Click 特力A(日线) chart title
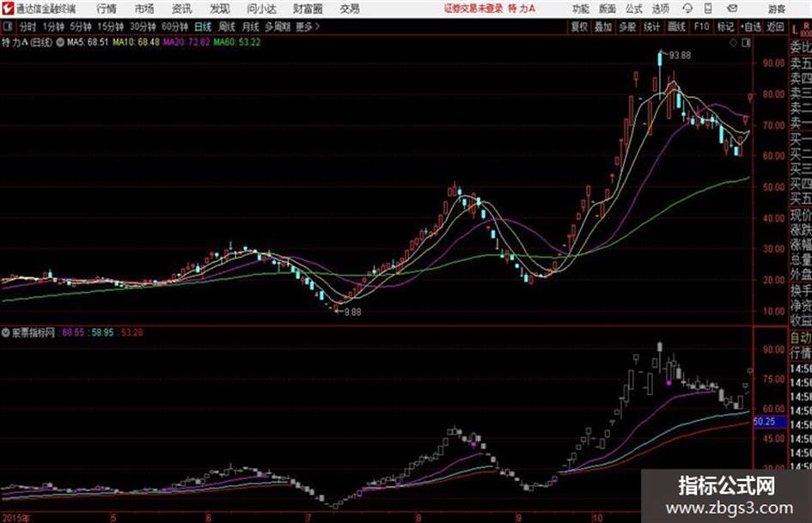The width and height of the screenshot is (812, 523). click(x=27, y=42)
